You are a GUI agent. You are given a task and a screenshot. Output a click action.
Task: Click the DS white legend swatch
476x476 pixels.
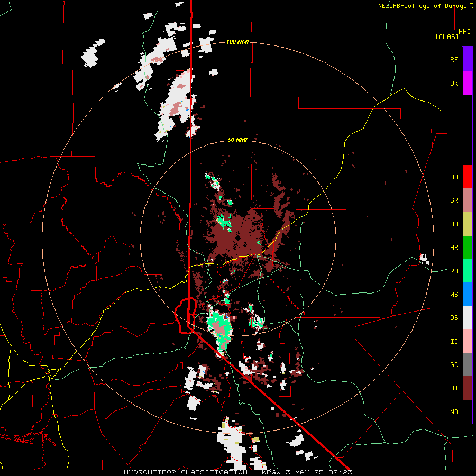[467, 317]
